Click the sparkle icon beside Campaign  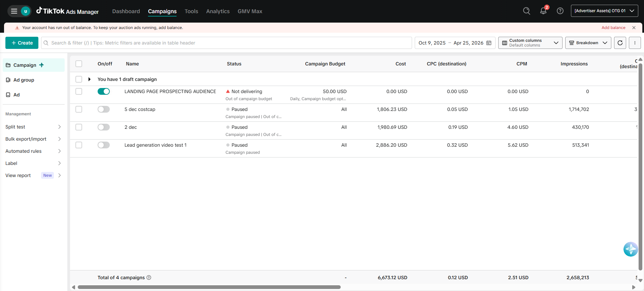tap(41, 65)
